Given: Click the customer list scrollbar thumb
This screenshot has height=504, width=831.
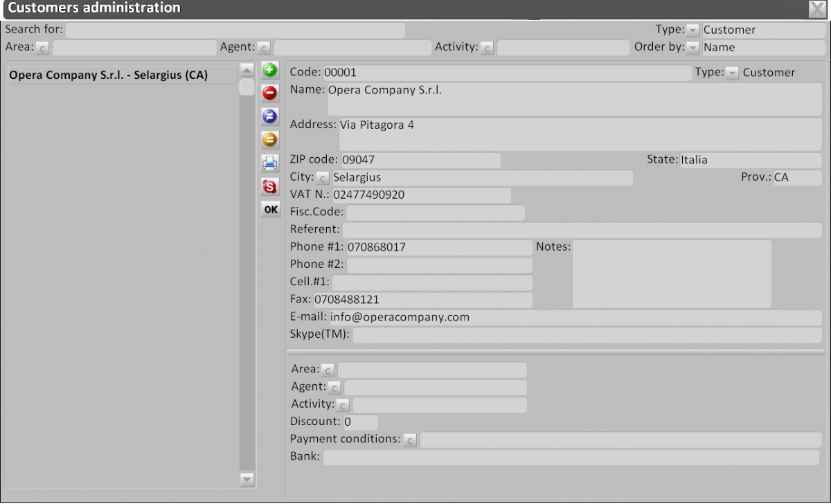Looking at the screenshot, I should click(247, 87).
